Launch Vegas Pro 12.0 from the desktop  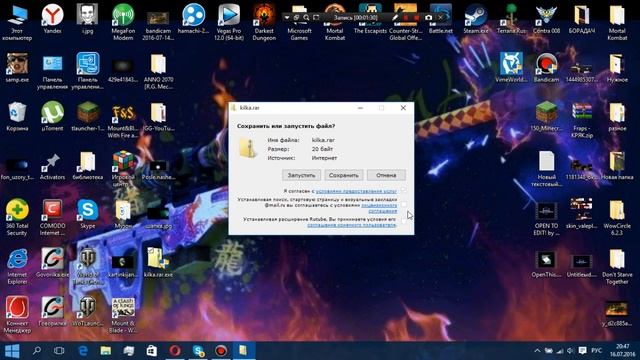click(229, 22)
